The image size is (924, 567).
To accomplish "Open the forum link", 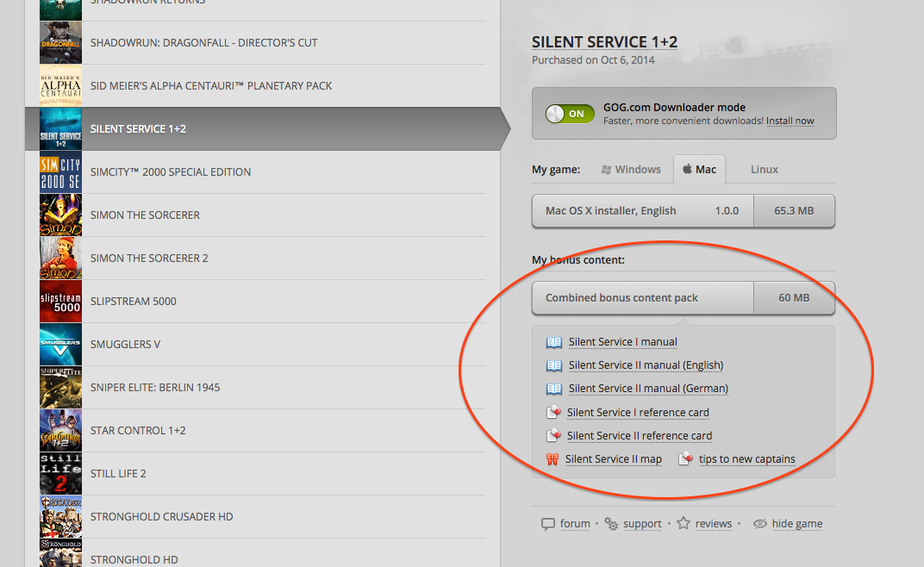I will (x=575, y=523).
